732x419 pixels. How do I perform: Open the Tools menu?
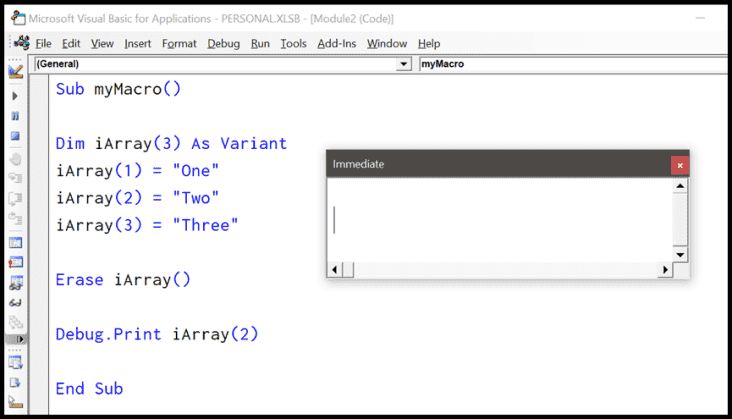pyautogui.click(x=293, y=44)
